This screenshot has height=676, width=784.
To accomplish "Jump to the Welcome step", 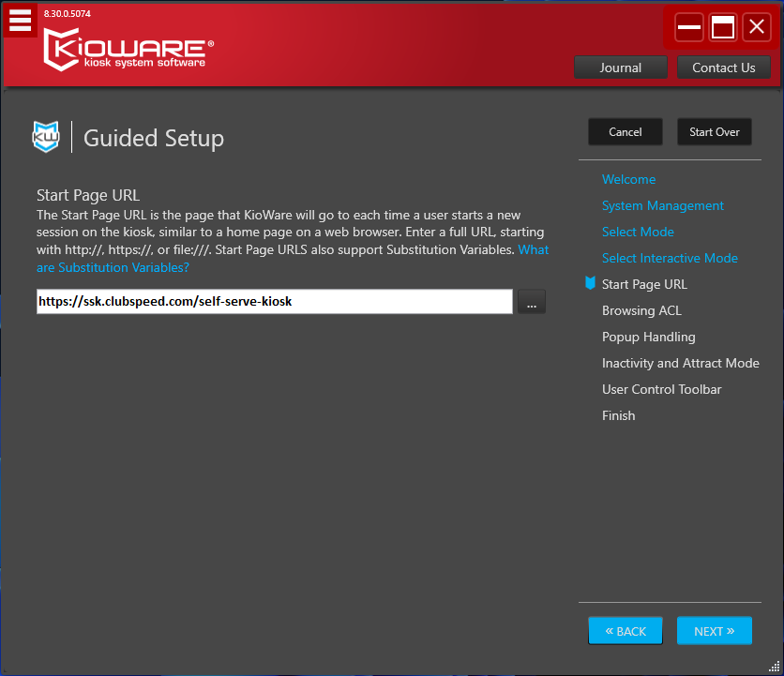I will [x=628, y=179].
